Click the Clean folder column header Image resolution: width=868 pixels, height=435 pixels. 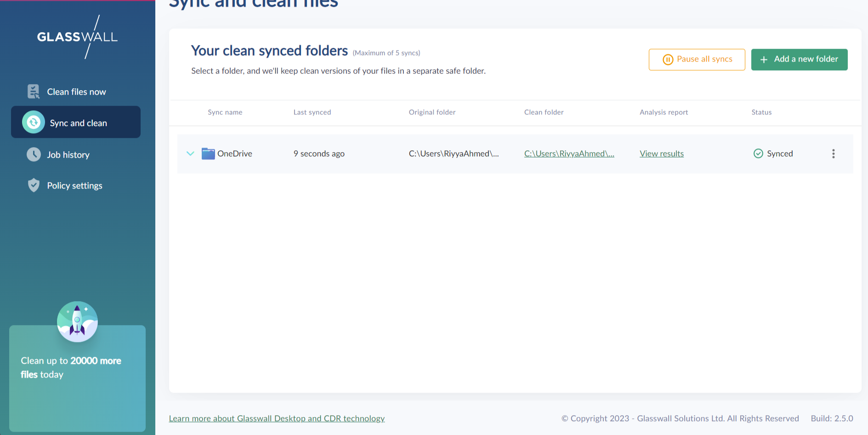tap(544, 112)
